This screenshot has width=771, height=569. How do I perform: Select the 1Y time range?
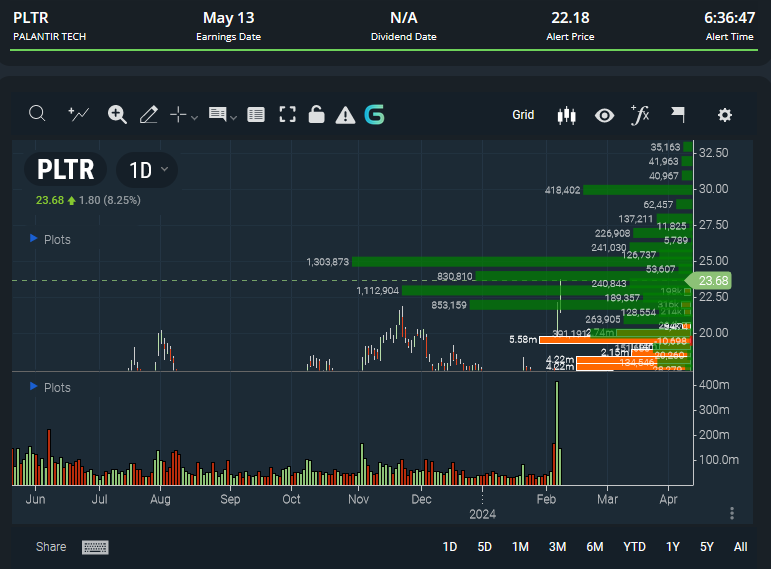click(x=673, y=547)
